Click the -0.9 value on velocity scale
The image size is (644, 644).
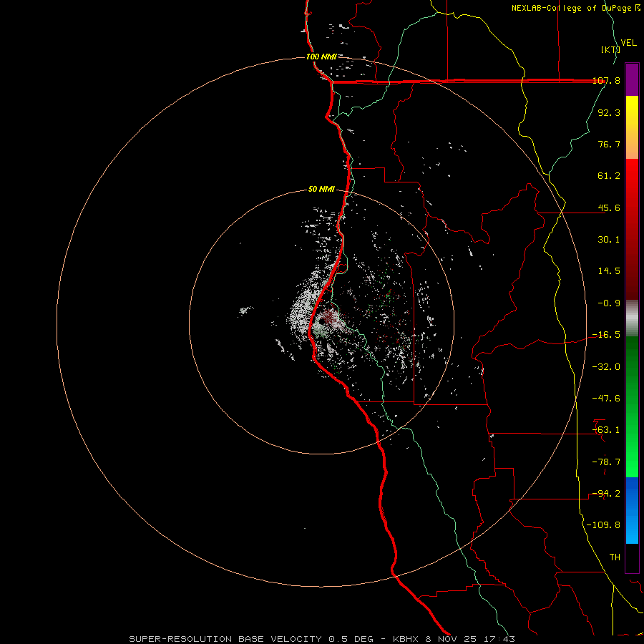point(609,303)
